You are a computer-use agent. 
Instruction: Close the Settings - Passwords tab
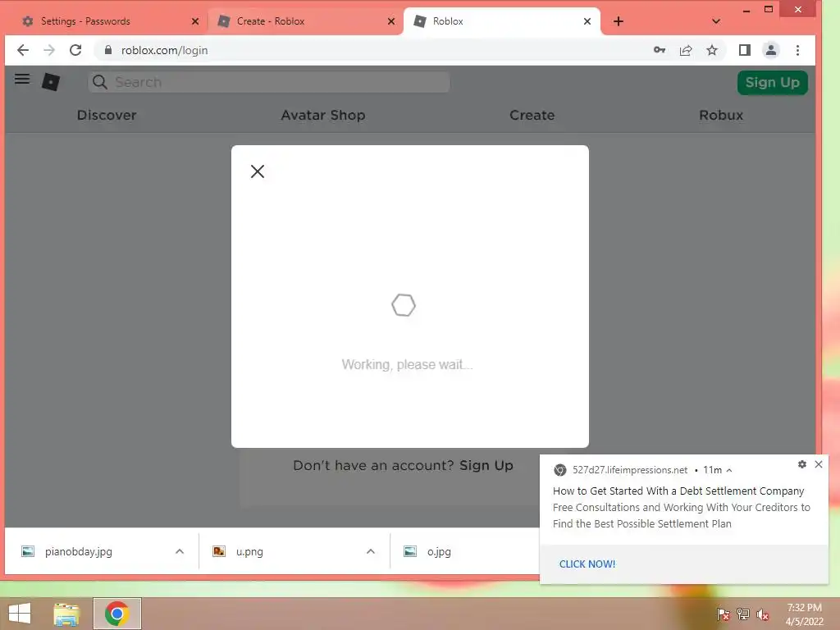(195, 21)
